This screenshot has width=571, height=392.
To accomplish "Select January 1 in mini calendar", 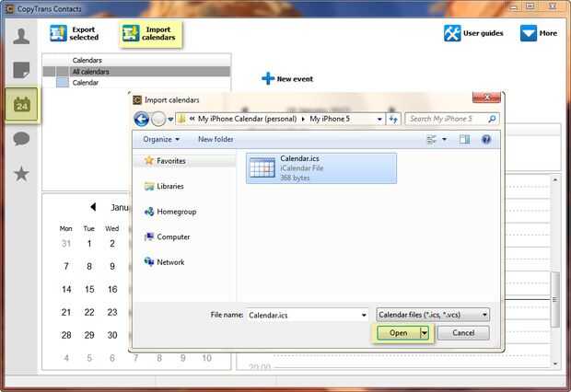I will (x=89, y=244).
